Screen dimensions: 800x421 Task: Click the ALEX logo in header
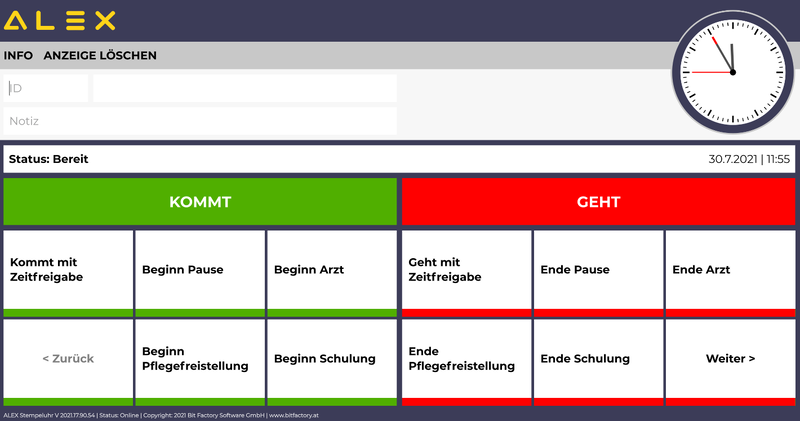click(x=60, y=20)
